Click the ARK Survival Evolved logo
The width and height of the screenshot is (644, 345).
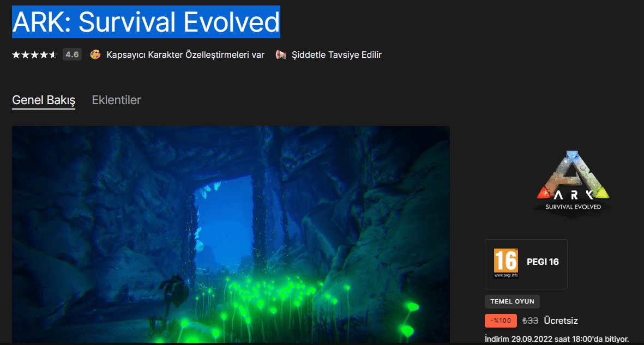(x=574, y=183)
